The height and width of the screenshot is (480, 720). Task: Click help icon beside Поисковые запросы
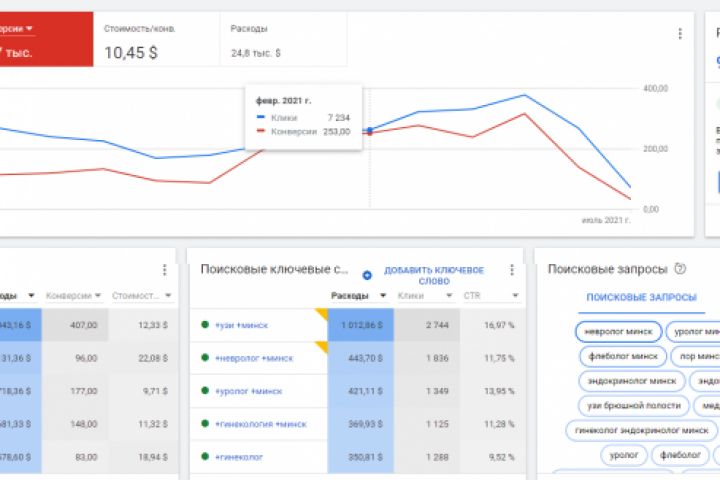[680, 269]
